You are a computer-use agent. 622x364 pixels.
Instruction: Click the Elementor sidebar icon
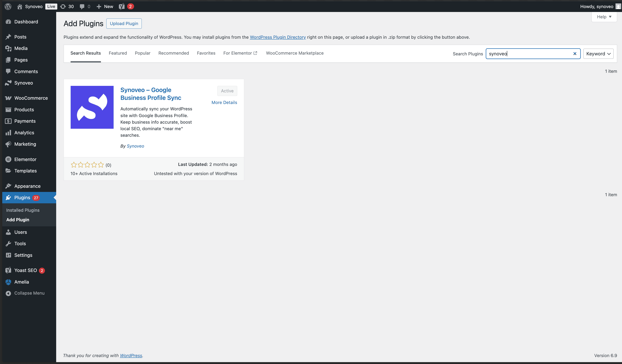click(x=8, y=159)
